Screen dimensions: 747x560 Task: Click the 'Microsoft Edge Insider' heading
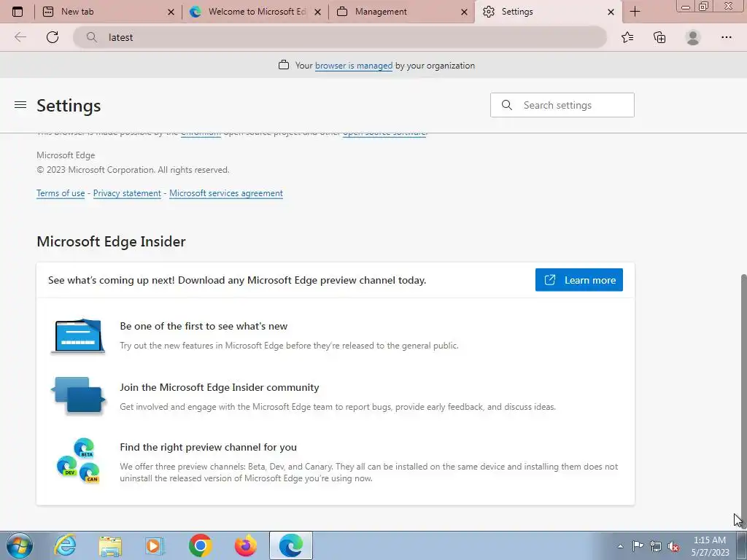pyautogui.click(x=111, y=241)
